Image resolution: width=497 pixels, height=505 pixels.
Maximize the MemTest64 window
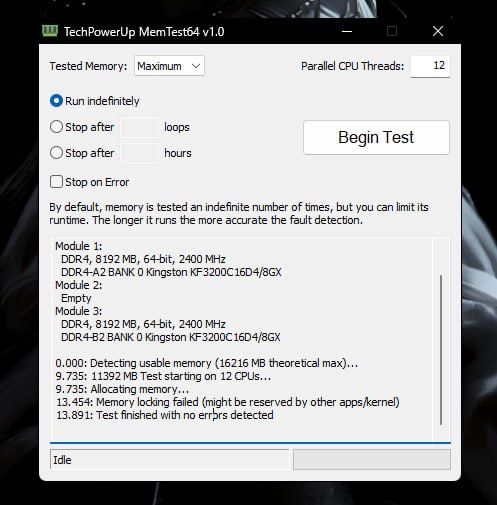[392, 31]
